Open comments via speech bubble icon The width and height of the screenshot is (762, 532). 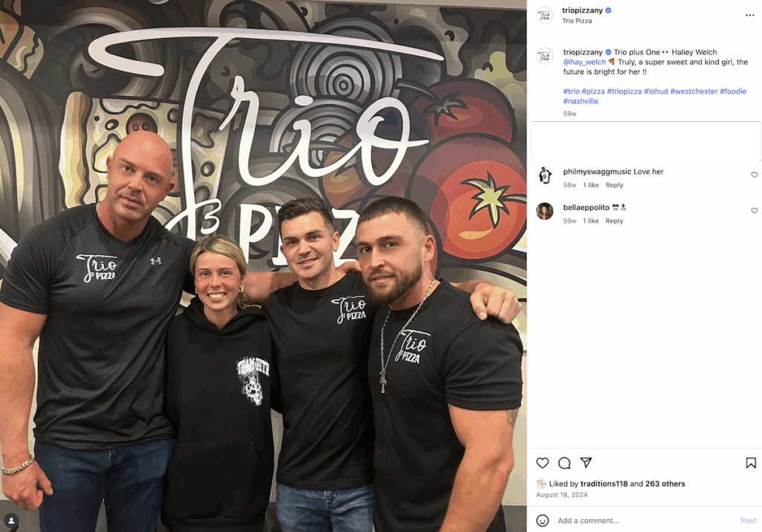pos(564,463)
